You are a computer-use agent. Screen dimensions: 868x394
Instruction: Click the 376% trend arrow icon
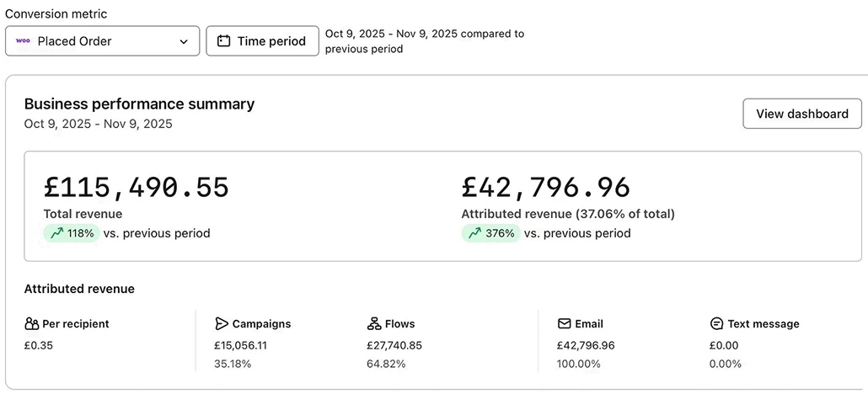pos(475,233)
